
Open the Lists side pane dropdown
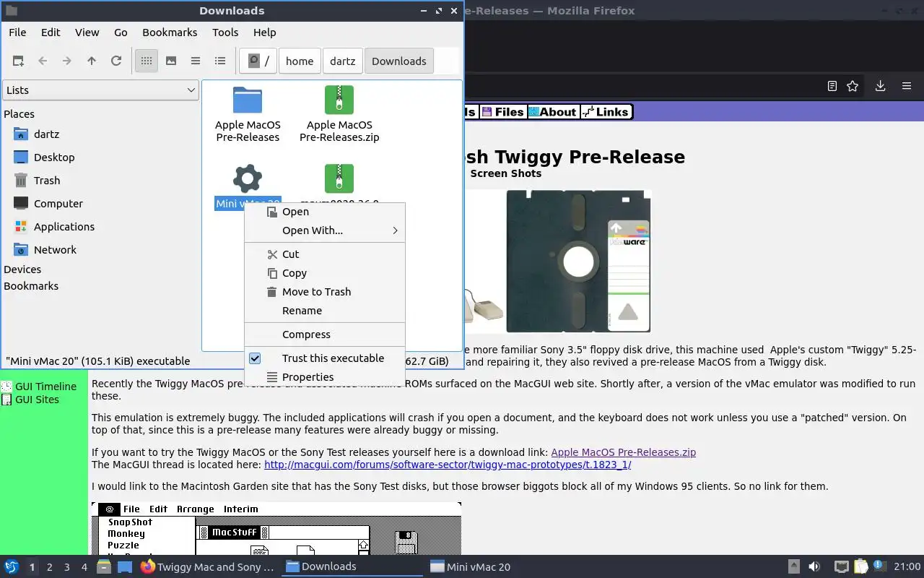pyautogui.click(x=100, y=90)
